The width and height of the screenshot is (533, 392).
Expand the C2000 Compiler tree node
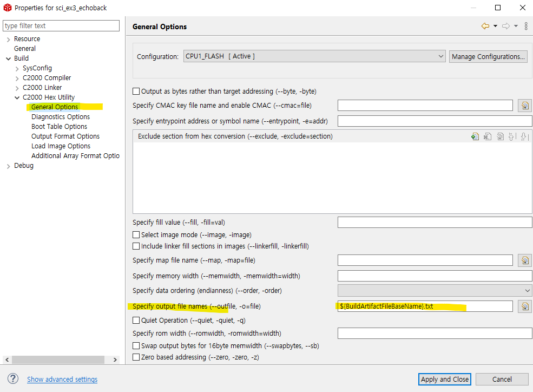(17, 78)
